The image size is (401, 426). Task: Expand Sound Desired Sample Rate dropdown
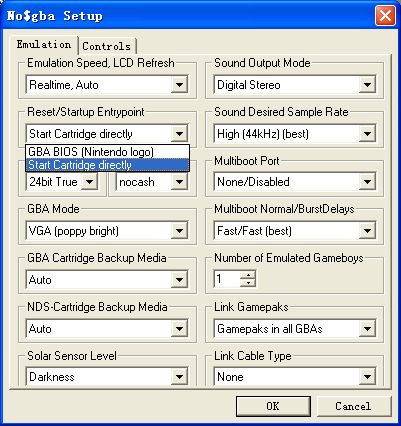coord(367,134)
